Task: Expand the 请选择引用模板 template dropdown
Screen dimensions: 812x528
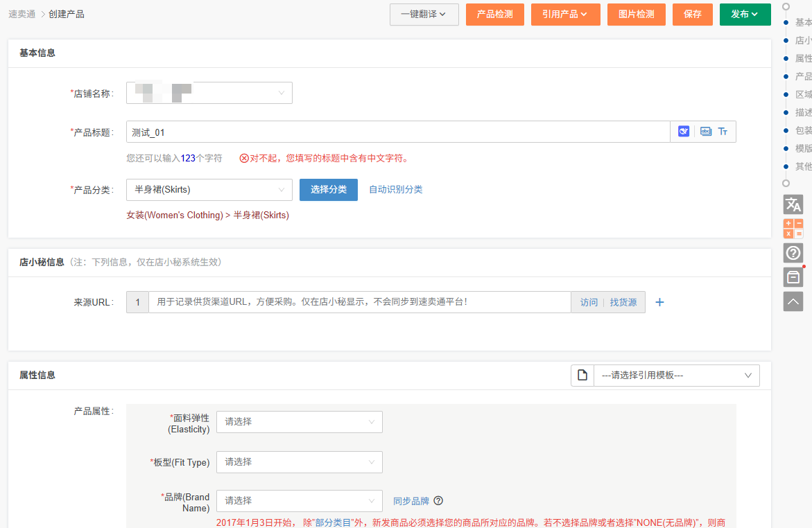Action: (x=676, y=376)
